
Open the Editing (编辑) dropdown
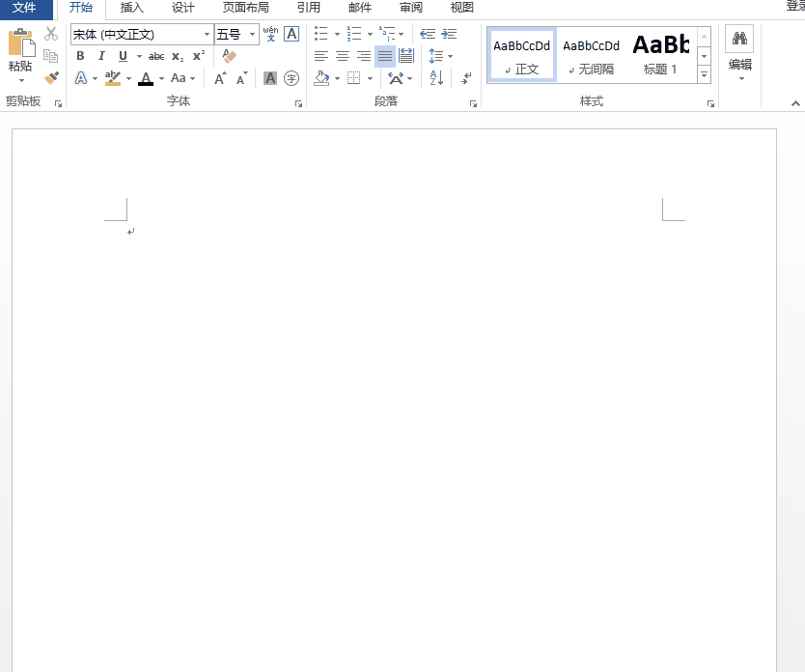(x=739, y=53)
